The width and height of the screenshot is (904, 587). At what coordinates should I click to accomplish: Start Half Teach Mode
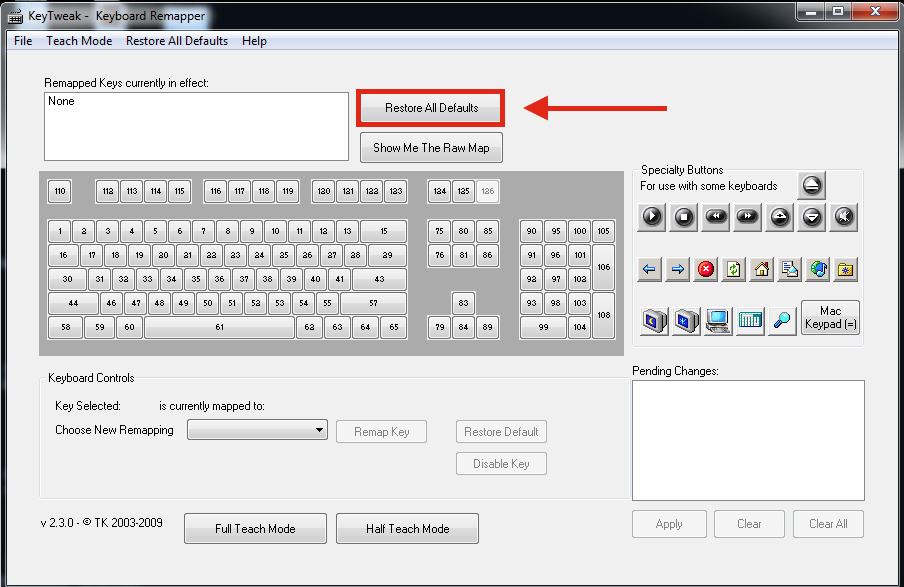(x=408, y=529)
